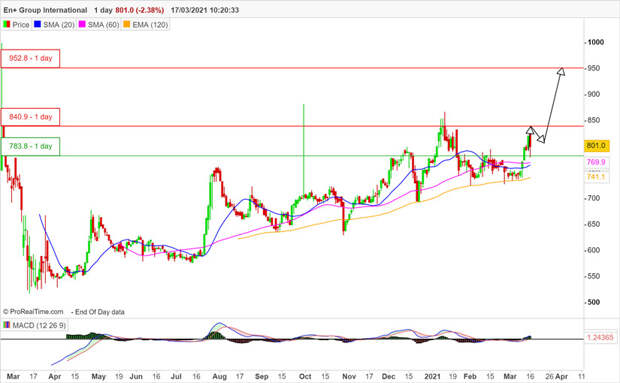This screenshot has height=383, width=620.
Task: Click the orange EMA (120) legend swatch
Action: pyautogui.click(x=127, y=25)
